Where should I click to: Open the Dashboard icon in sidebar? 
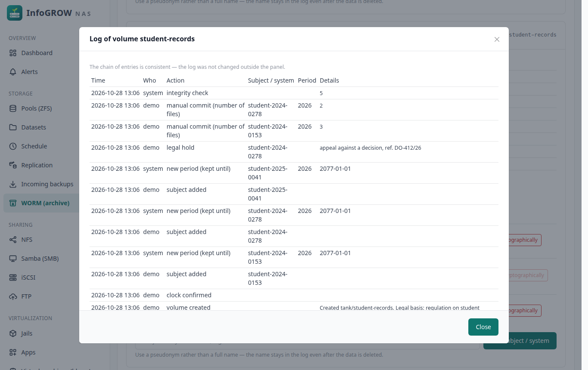click(x=13, y=53)
